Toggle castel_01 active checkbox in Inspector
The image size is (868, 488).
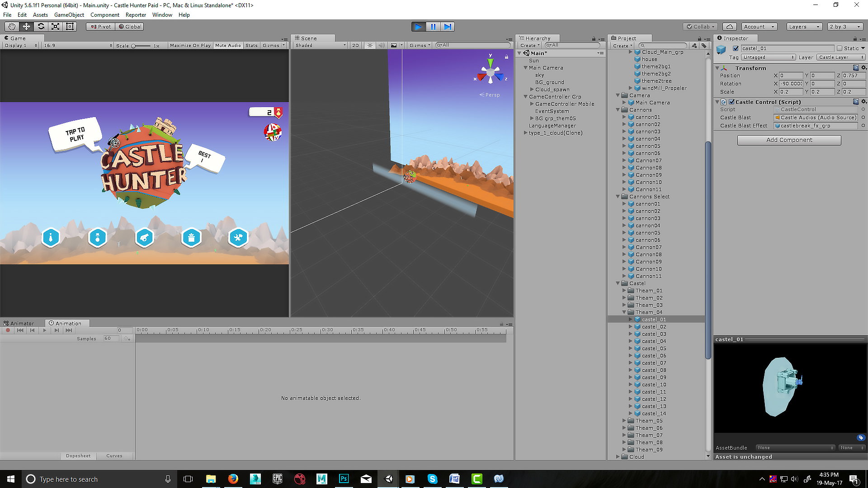tap(736, 48)
